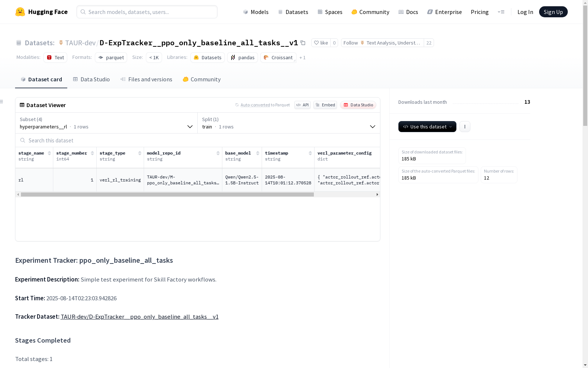
Task: Show the +1 additional libraries
Action: [302, 57]
